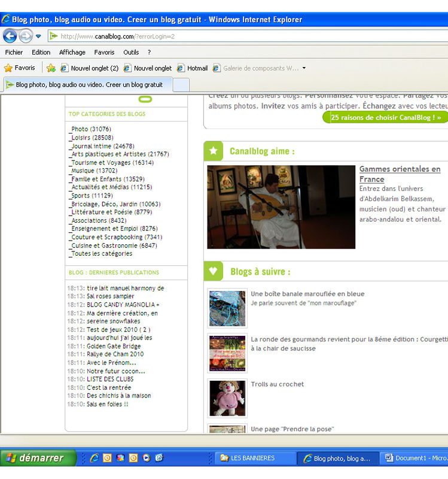Open Couture et Scrapbooking category
The image size is (448, 479).
[117, 237]
